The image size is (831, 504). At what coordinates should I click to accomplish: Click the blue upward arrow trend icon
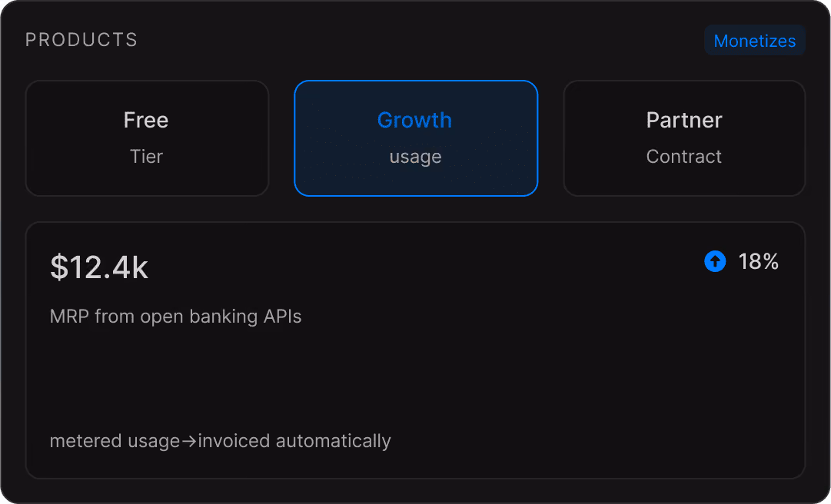pos(715,261)
